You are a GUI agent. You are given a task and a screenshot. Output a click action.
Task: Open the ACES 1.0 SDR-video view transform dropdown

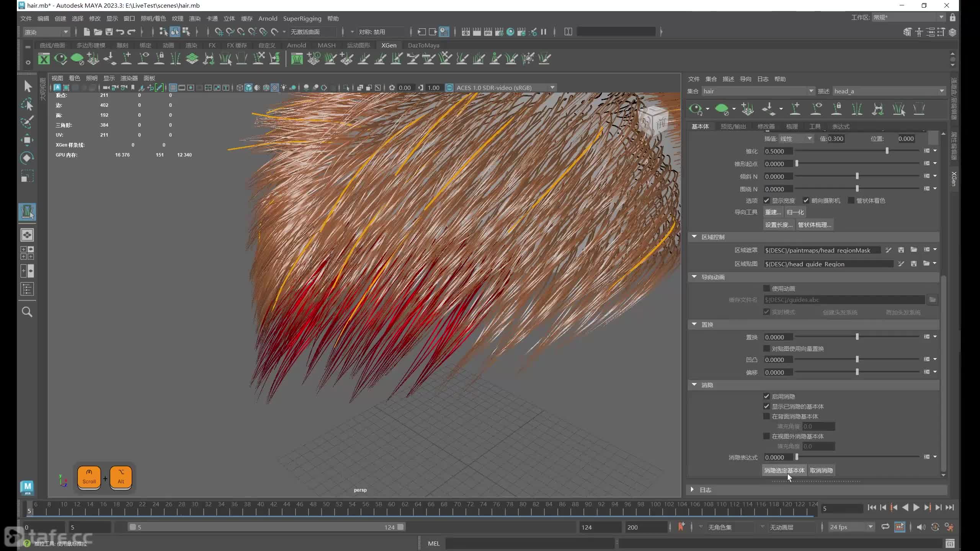[x=505, y=88]
